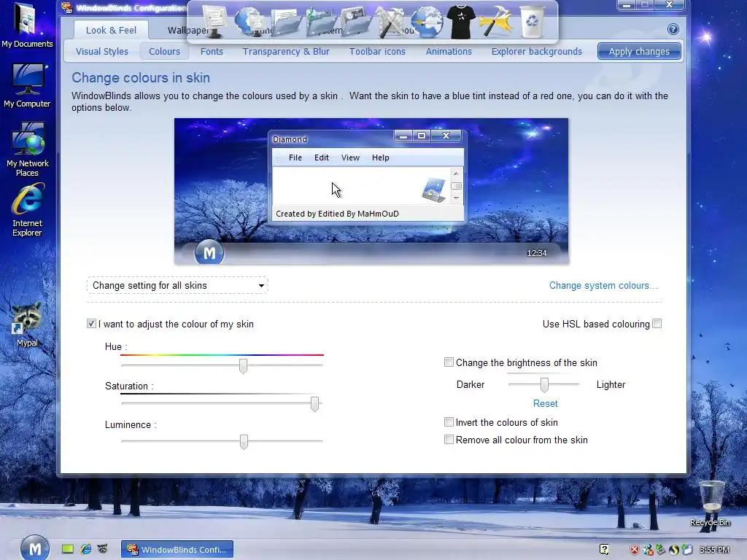Open the globe with pen dock icon
The height and width of the screenshot is (560, 747).
pos(427,21)
